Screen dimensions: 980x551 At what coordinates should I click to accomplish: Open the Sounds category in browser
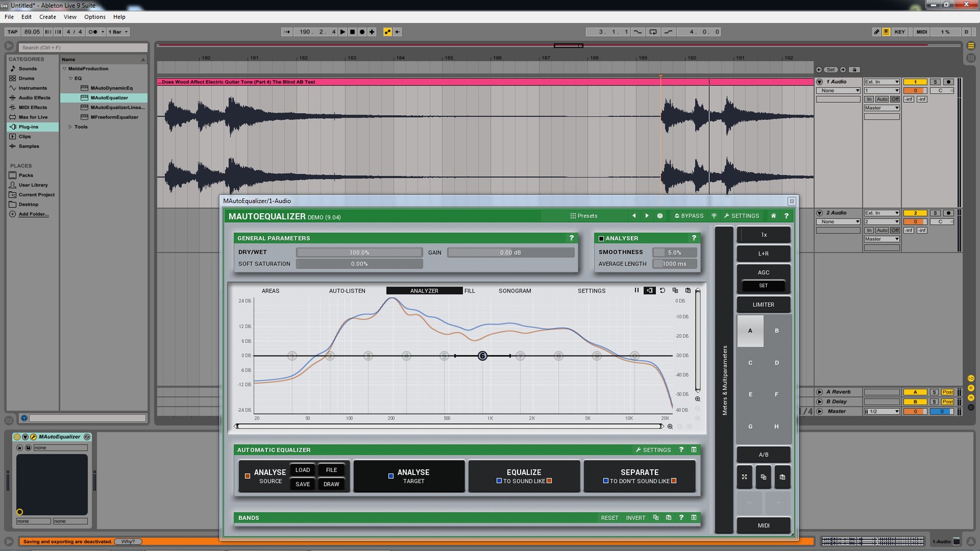click(28, 69)
